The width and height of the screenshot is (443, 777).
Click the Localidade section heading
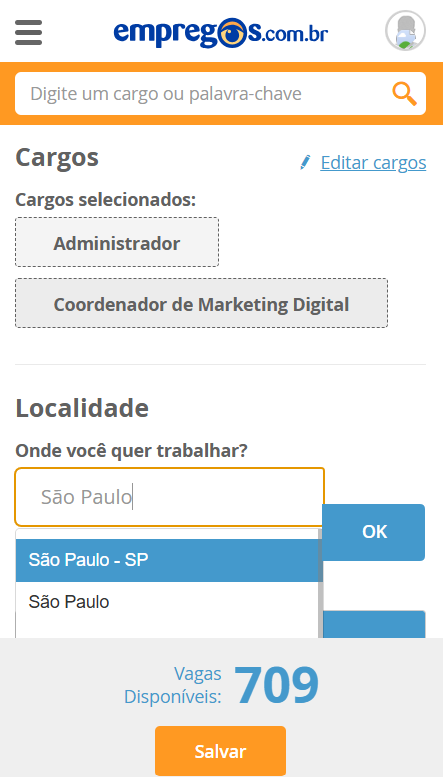pos(82,408)
